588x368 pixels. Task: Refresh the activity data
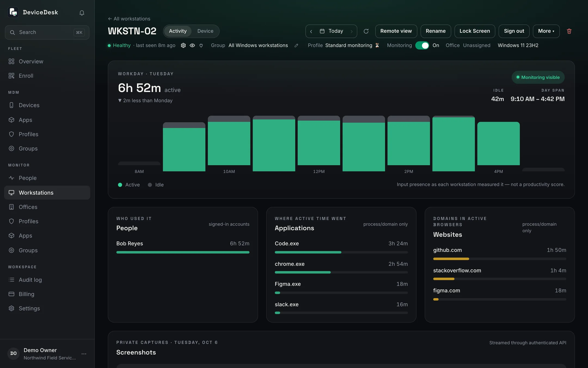366,31
